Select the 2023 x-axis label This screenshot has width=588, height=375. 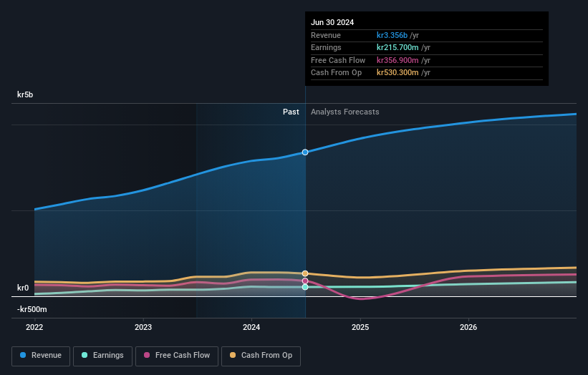coord(143,327)
